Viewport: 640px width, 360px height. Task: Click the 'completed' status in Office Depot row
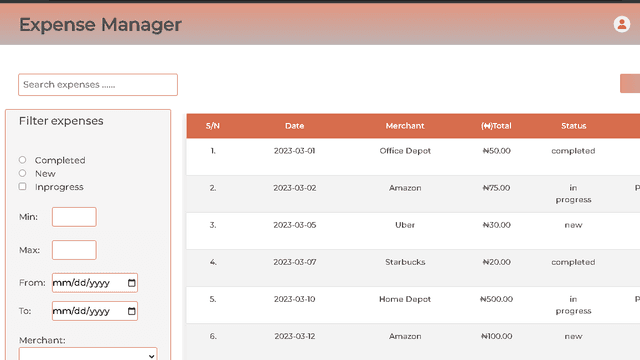click(573, 151)
